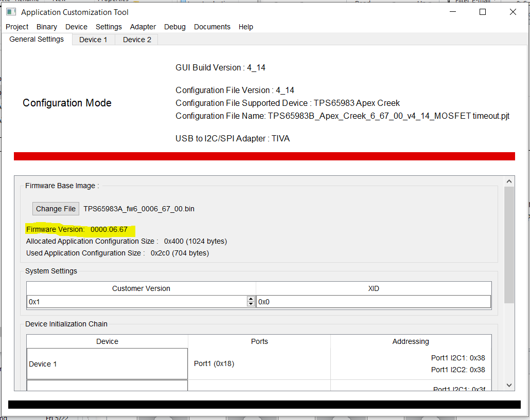Click the Ports column header

(259, 341)
